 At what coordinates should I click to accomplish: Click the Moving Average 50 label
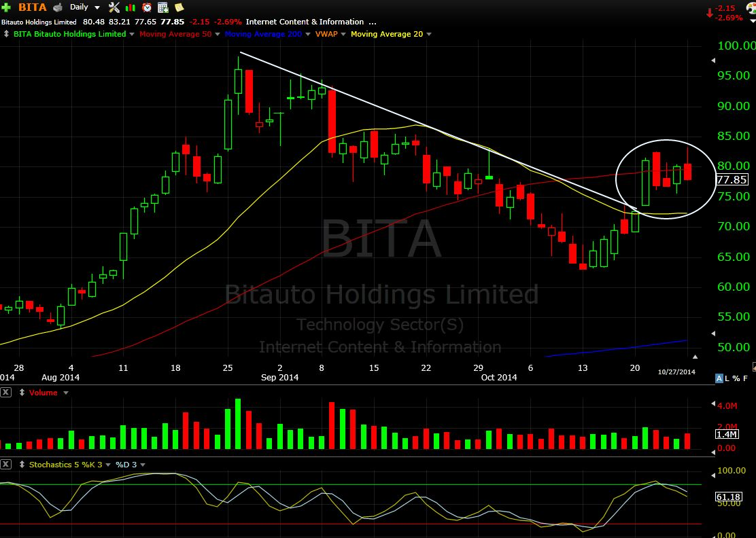point(175,34)
